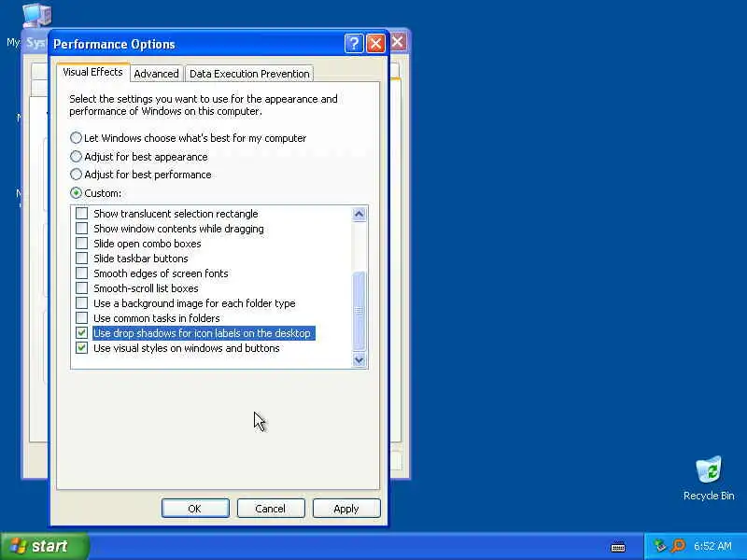Viewport: 747px width, 560px height.
Task: Switch to the Advanced tab
Action: (x=156, y=74)
